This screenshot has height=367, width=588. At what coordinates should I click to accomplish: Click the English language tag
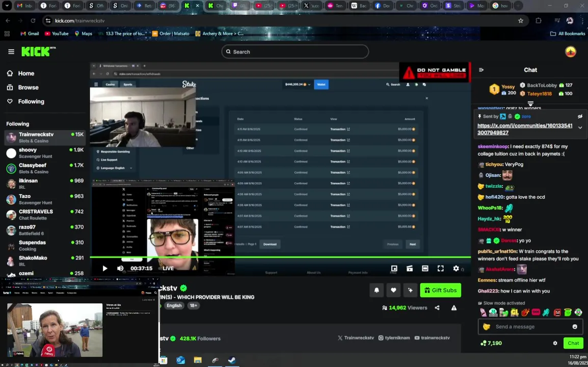point(174,305)
